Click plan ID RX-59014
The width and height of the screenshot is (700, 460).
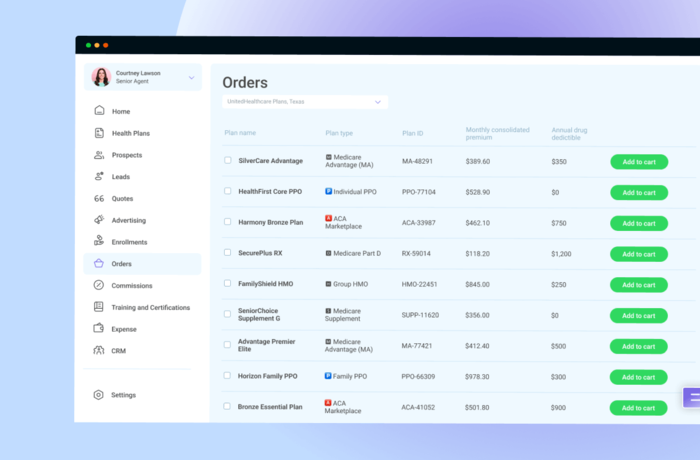pos(416,254)
